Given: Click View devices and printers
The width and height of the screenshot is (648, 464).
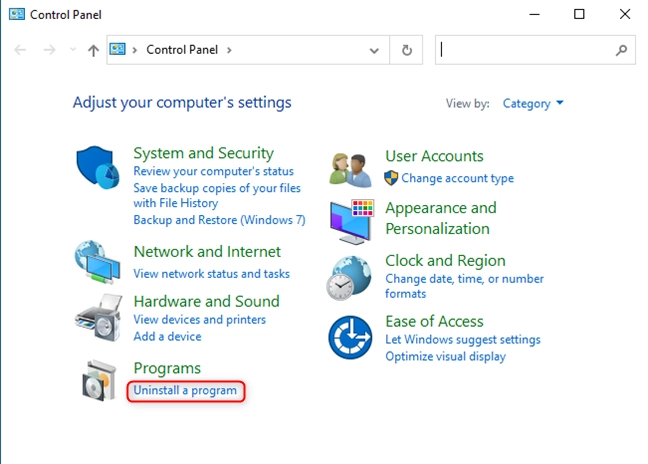Looking at the screenshot, I should tap(199, 319).
